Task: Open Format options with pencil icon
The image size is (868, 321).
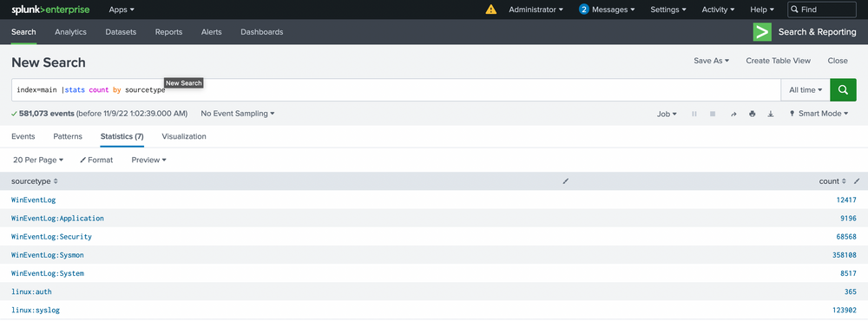Action: tap(96, 160)
